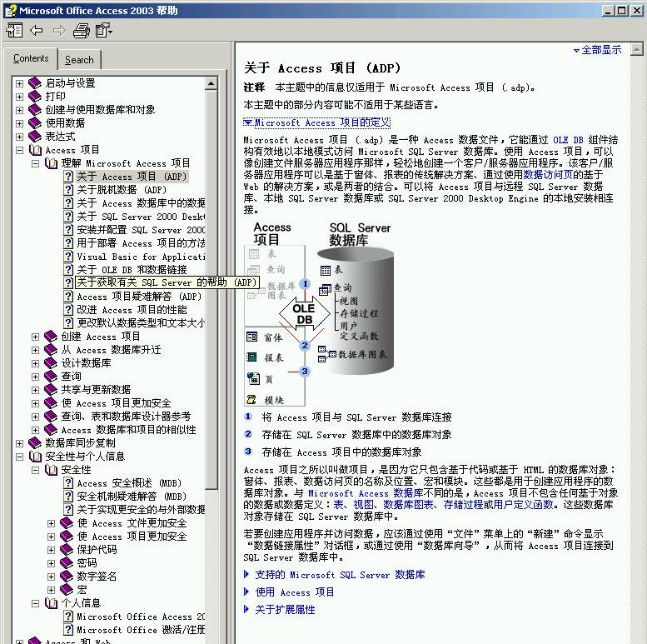Viewport: 647px width, 644px height.
Task: Expand 支持的 Microsoft SQL Server 数据库 section
Action: click(335, 575)
